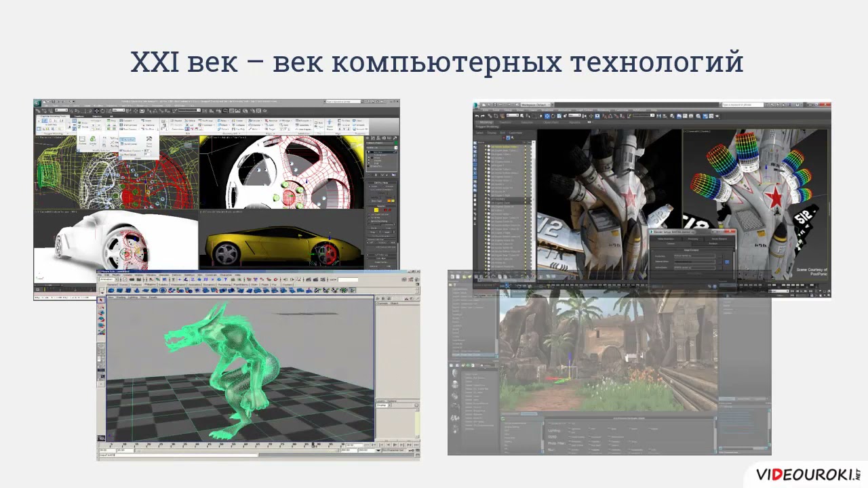The height and width of the screenshot is (488, 868).
Task: Switch to the Rendering shelf tab in Maya
Action: pos(224,285)
